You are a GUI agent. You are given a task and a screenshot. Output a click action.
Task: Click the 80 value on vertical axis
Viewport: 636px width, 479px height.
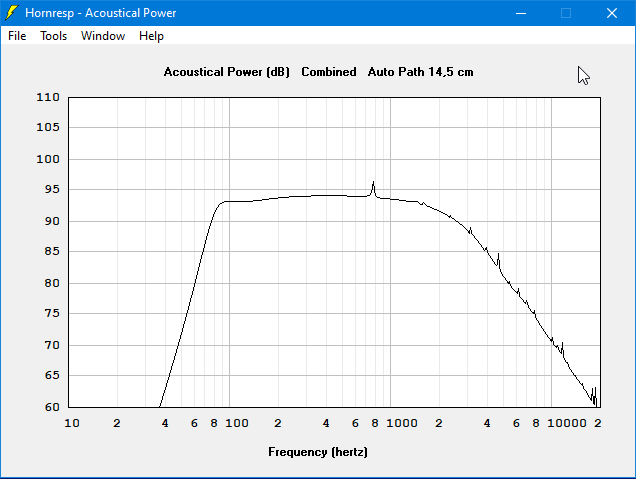click(x=52, y=283)
